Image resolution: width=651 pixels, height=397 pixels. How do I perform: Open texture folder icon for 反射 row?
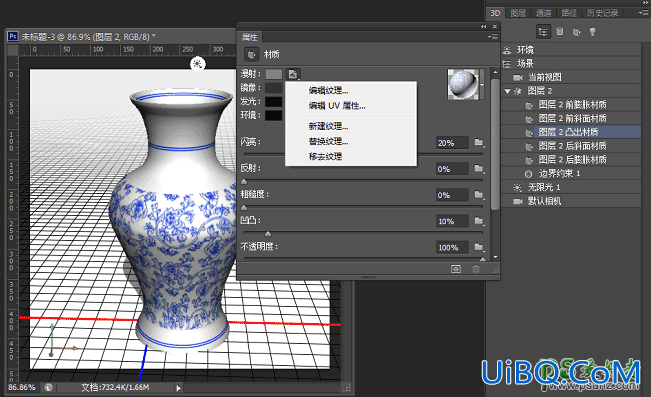click(479, 169)
